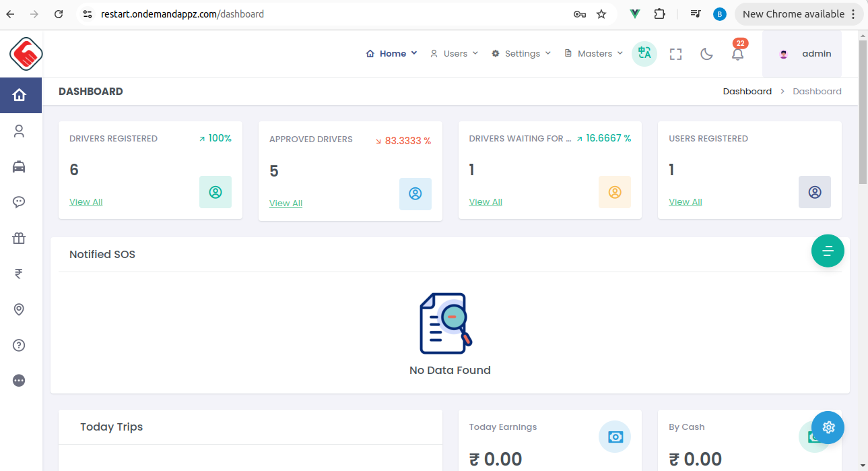Select the location pin icon in sidebar
The image size is (868, 471).
(x=18, y=309)
